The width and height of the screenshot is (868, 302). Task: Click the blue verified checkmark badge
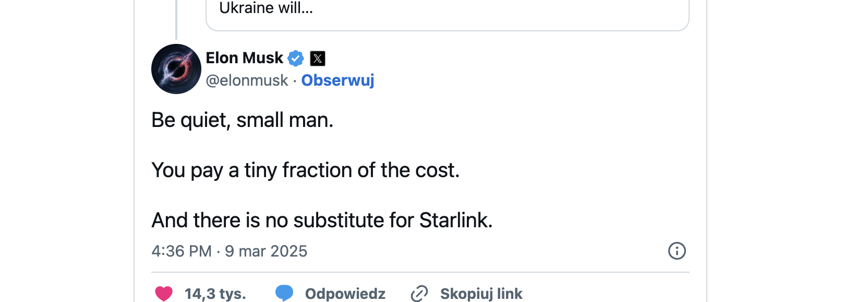pyautogui.click(x=296, y=59)
